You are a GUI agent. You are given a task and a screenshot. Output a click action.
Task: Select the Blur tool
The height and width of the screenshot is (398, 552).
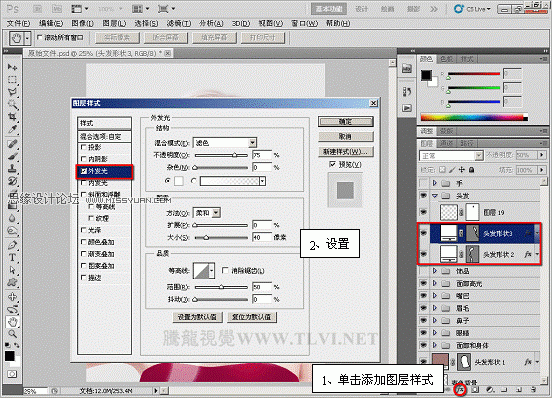(13, 219)
